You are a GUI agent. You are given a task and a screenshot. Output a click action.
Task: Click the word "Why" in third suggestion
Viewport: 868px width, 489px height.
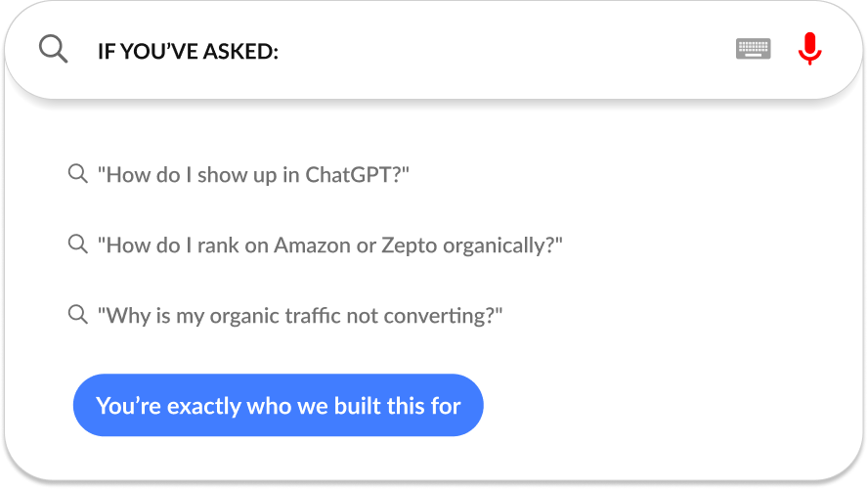click(128, 317)
